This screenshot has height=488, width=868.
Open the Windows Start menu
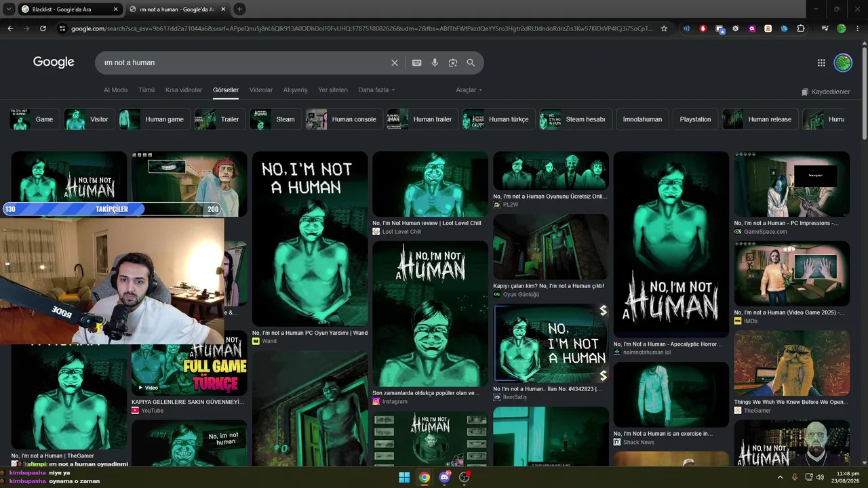pyautogui.click(x=404, y=477)
